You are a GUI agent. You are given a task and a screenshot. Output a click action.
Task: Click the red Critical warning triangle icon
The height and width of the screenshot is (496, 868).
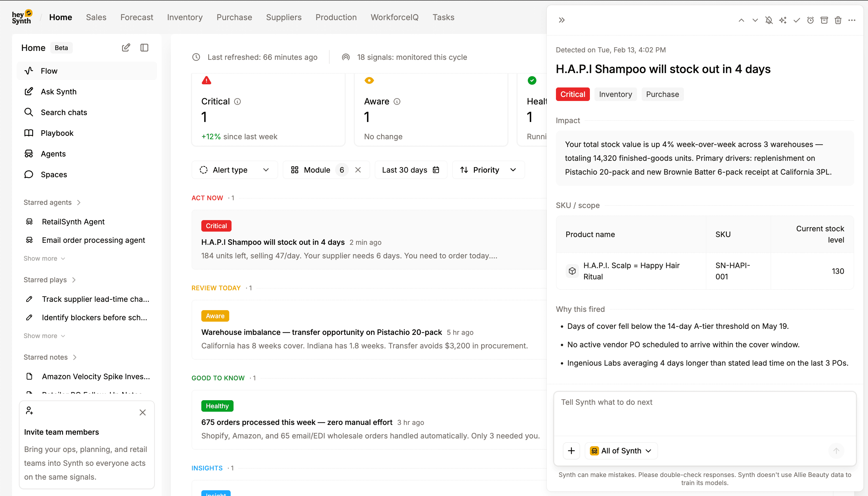207,80
